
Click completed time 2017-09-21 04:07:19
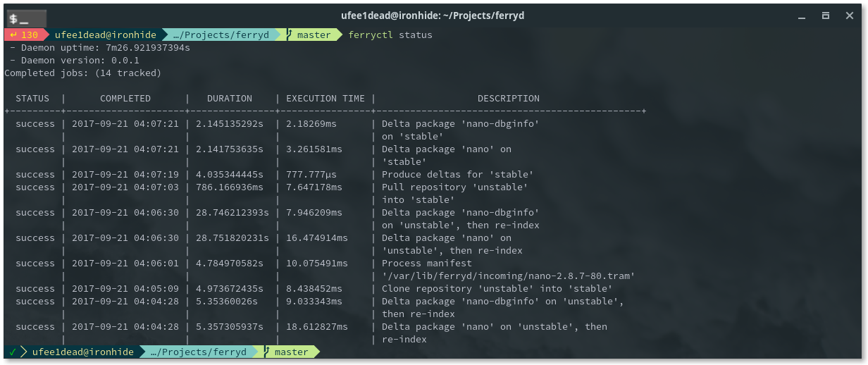click(125, 174)
